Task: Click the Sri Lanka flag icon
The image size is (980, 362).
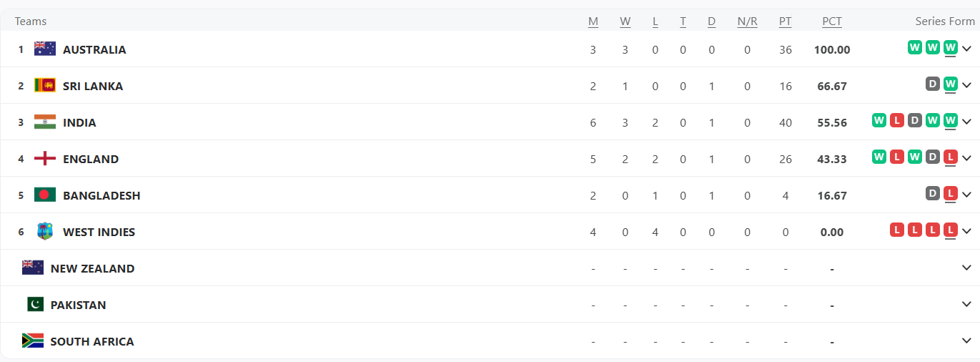Action: click(45, 86)
